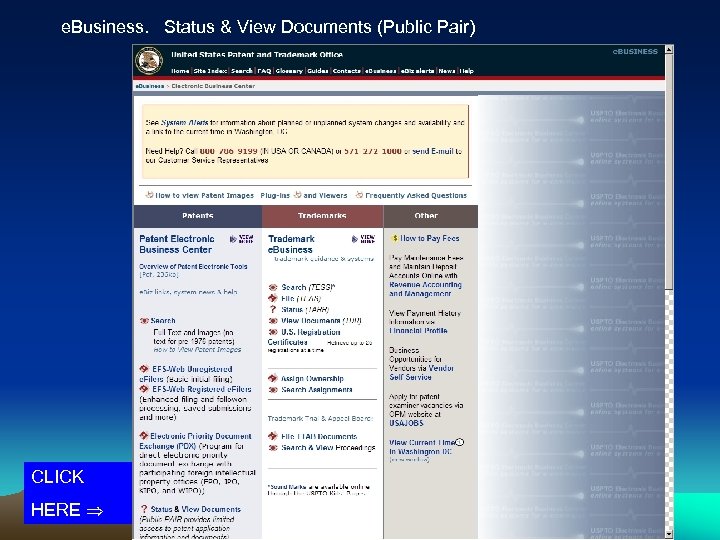Open the Home nav link
720x540 pixels.
180,71
